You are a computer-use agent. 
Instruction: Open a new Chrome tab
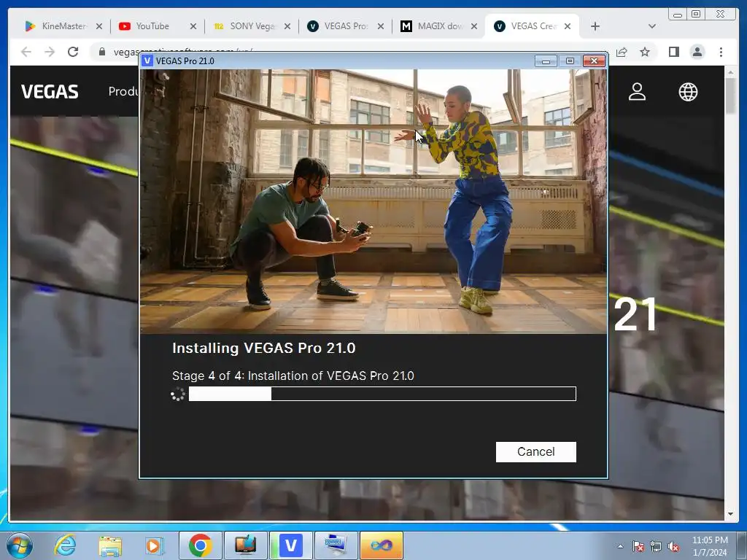coord(595,26)
